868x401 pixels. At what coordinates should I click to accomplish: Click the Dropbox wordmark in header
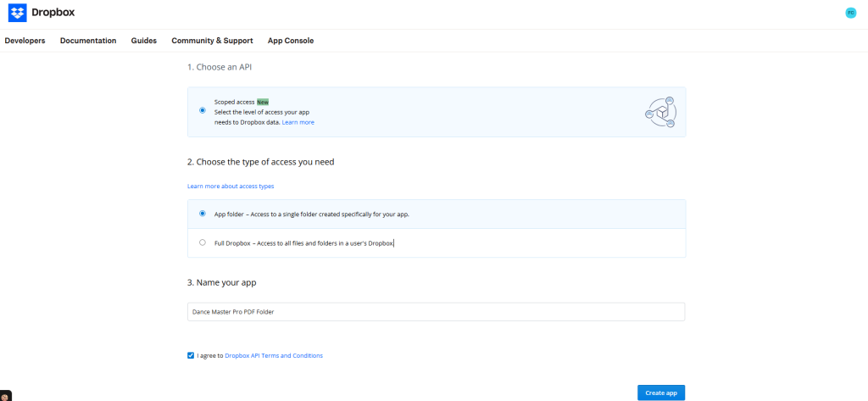tap(53, 14)
